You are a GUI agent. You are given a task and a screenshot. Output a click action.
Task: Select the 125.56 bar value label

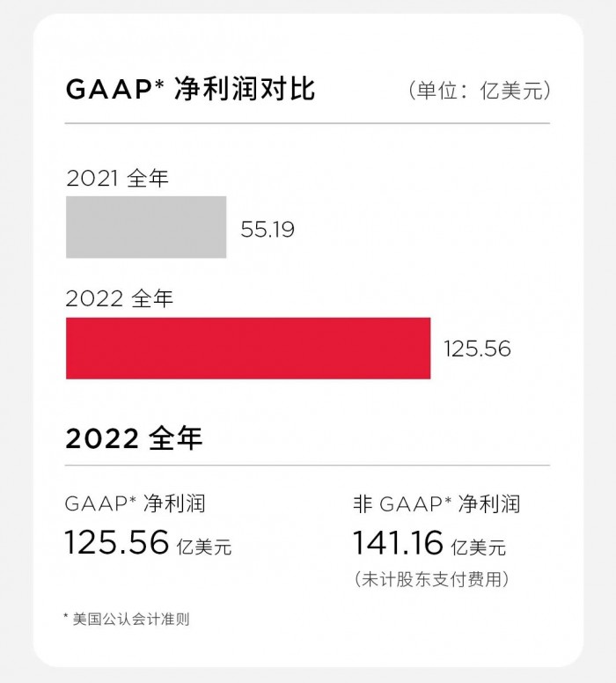coord(477,349)
